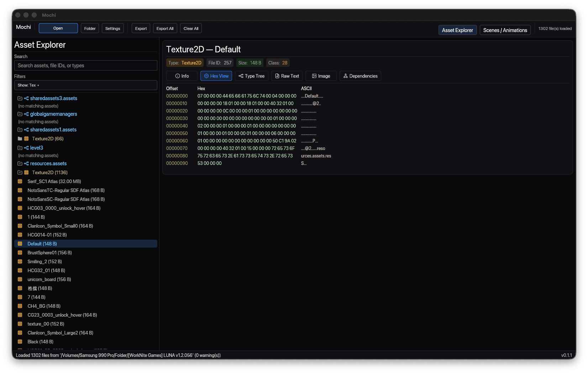Screen dimensions: 588x374
Task: Focus the Search assets input field
Action: (x=86, y=65)
